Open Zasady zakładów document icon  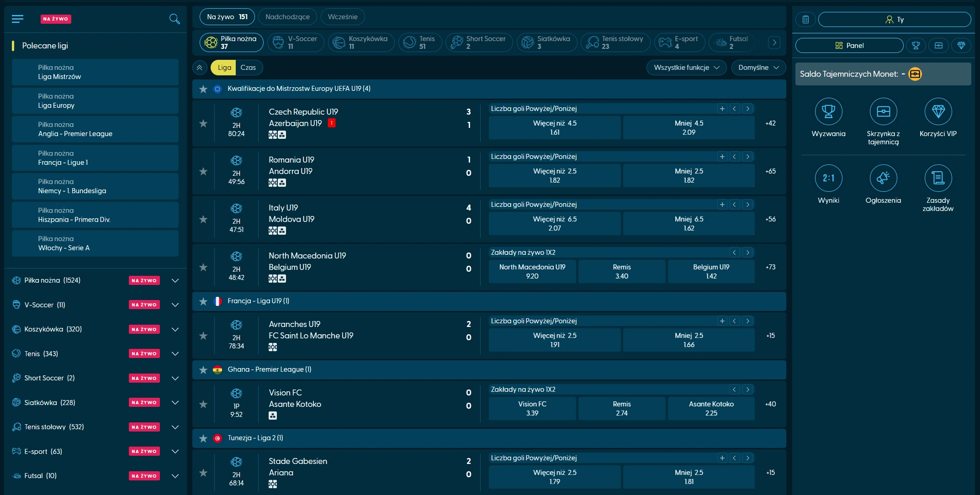pos(938,178)
